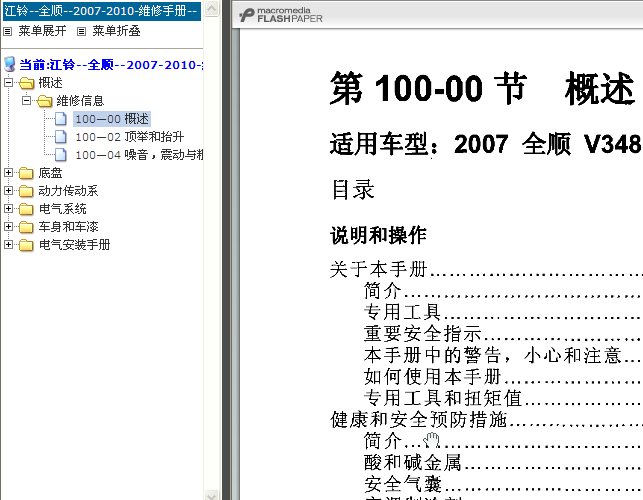643x500 pixels.
Task: Select the 电气安装手册 folder label
Action: (74, 245)
